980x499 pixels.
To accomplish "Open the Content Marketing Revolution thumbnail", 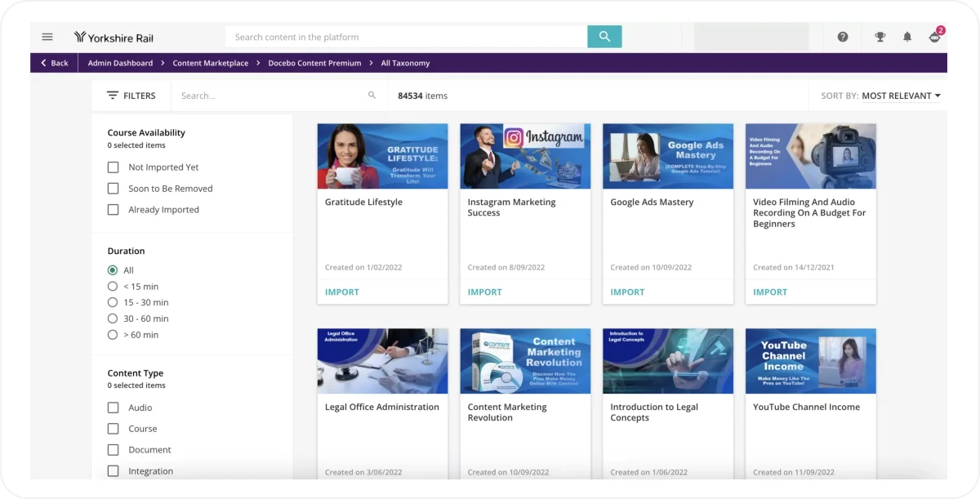I will 525,361.
